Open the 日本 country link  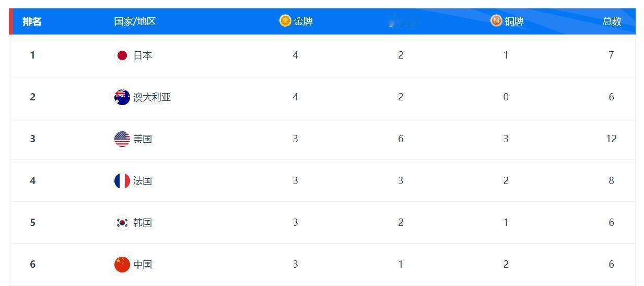(x=143, y=55)
